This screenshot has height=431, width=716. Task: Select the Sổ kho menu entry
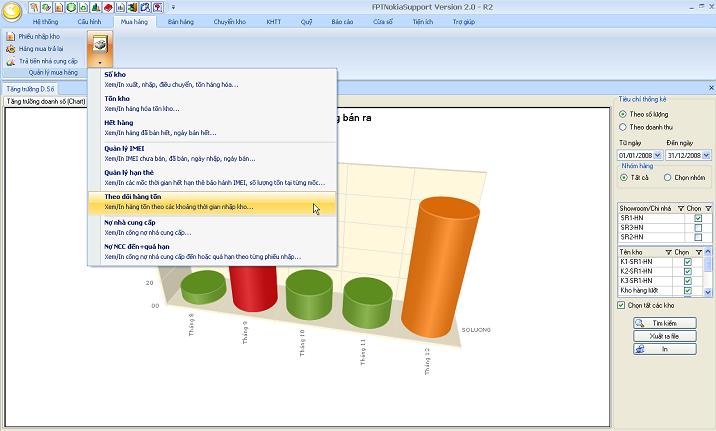tap(213, 79)
